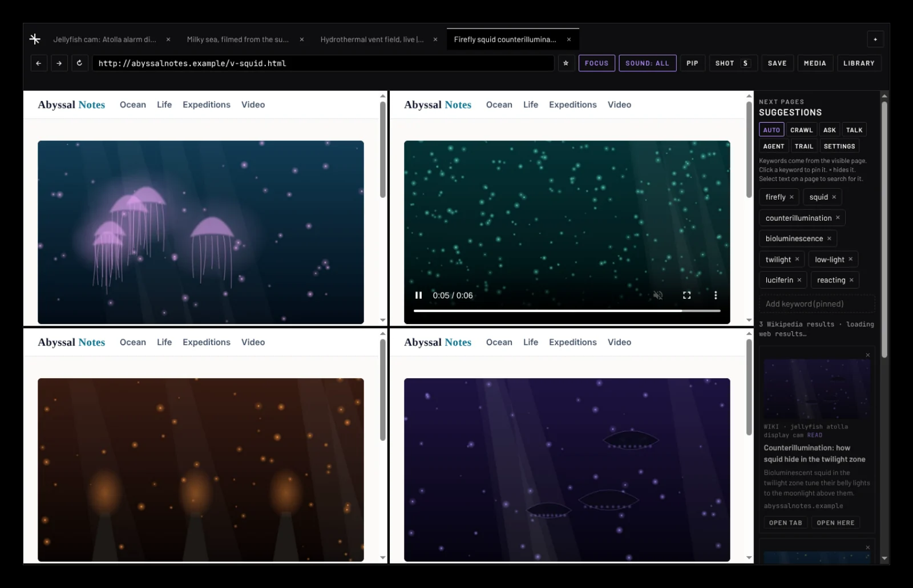This screenshot has height=588, width=913.
Task: Toggle PIP mode
Action: click(692, 63)
